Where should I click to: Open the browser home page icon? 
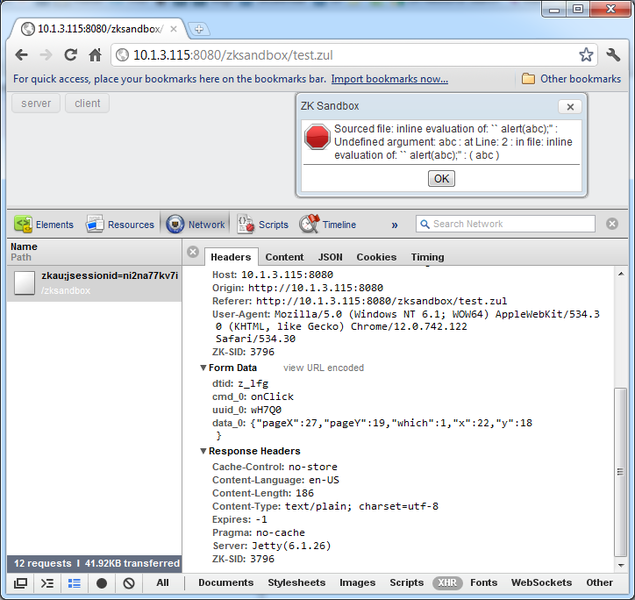pyautogui.click(x=95, y=55)
